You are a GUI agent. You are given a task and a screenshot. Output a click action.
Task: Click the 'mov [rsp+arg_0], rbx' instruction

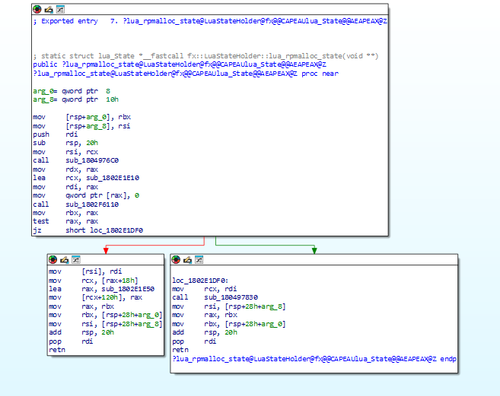pos(82,117)
